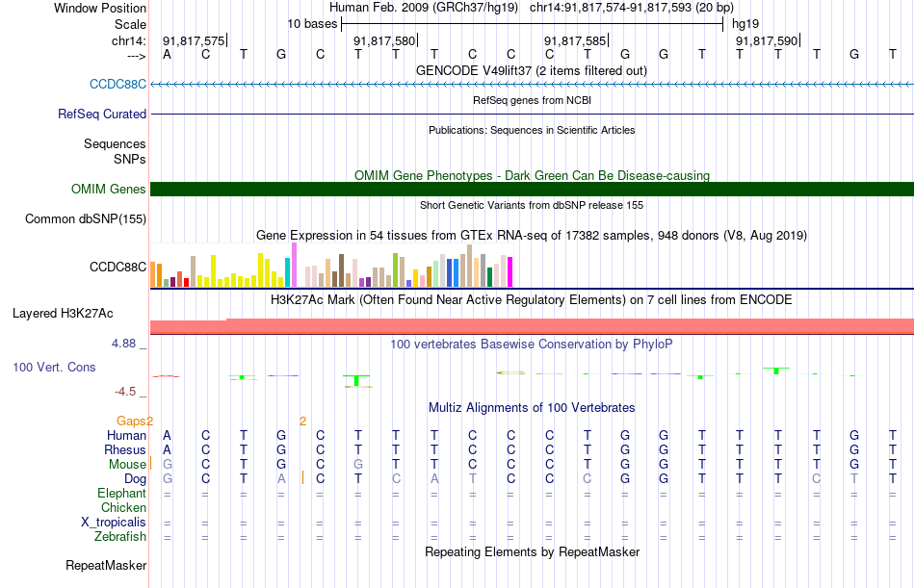Click the Rhesus species row label
The width and height of the screenshot is (915, 588).
coord(125,449)
